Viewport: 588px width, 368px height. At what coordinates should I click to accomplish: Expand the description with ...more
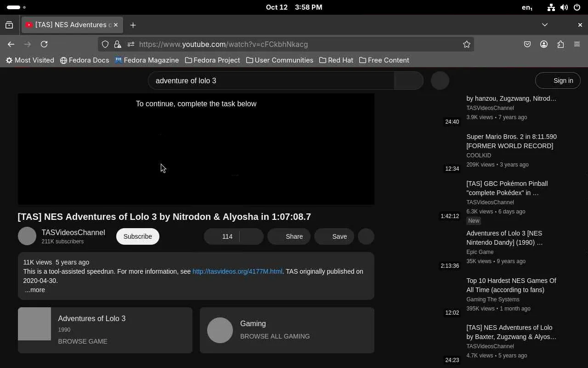tap(35, 290)
